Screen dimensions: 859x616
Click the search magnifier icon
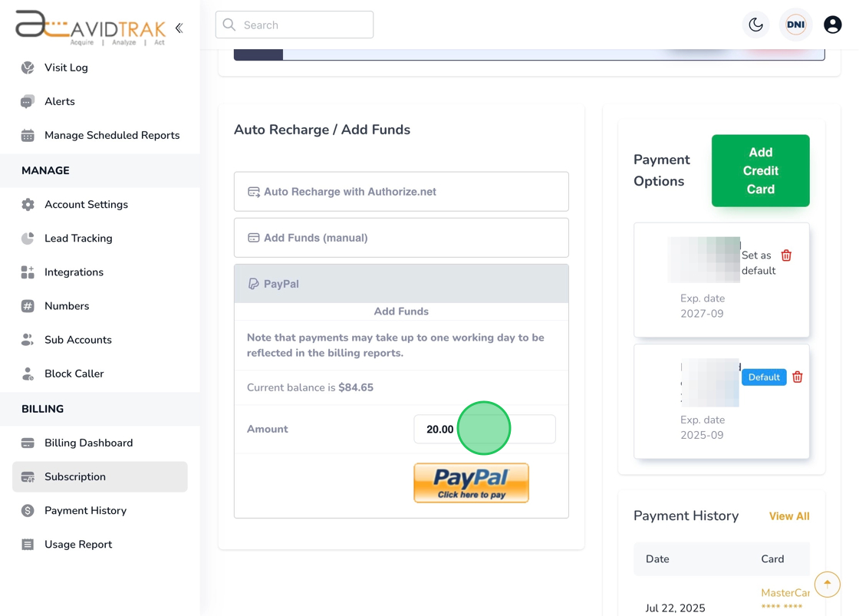229,25
